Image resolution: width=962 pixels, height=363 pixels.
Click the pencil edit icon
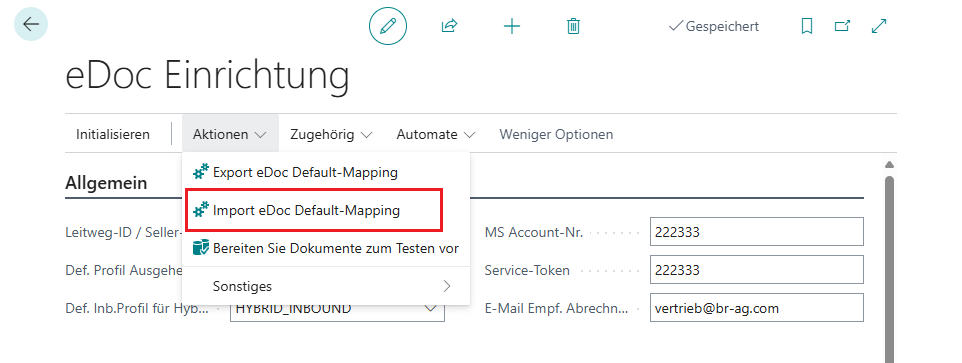coord(388,26)
